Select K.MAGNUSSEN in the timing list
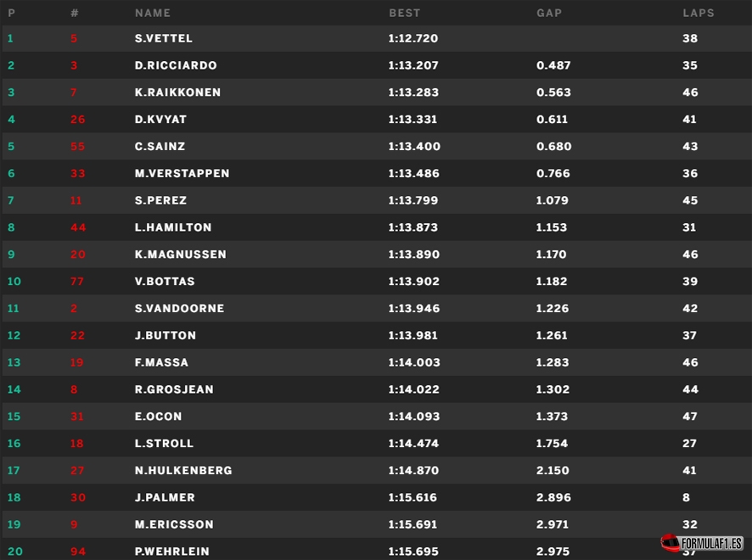This screenshot has width=752, height=560. click(180, 254)
